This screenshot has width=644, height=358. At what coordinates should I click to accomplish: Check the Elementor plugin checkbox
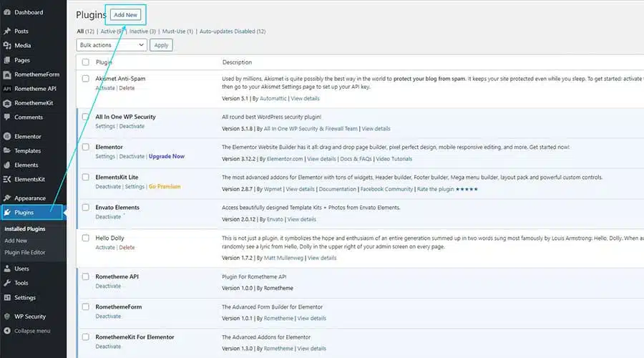coord(85,147)
